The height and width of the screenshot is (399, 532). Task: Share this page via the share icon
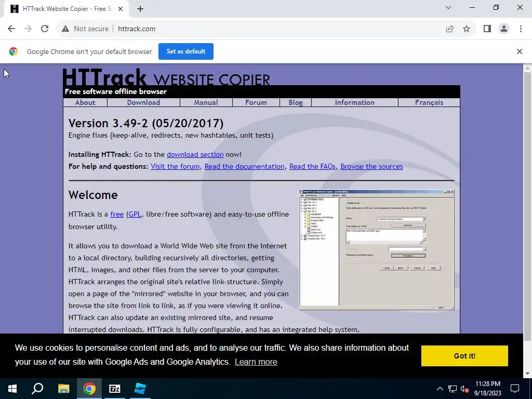(x=450, y=29)
